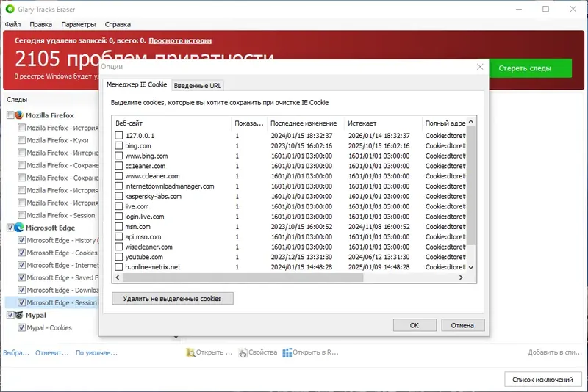Screen dimensions: 588x392
Task: Check the live.com cookie box
Action: [x=119, y=206]
